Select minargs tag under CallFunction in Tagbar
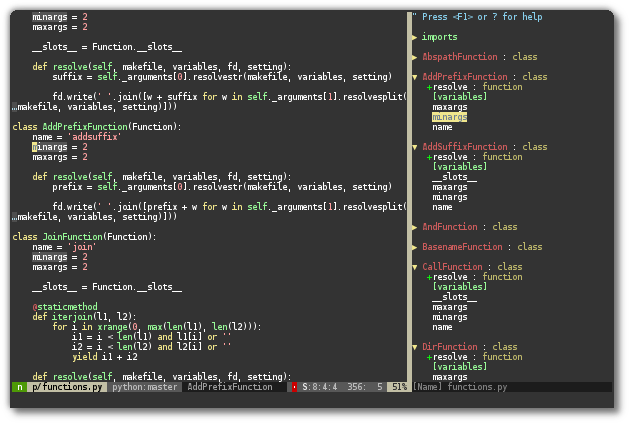The height and width of the screenshot is (424, 630). [x=450, y=317]
